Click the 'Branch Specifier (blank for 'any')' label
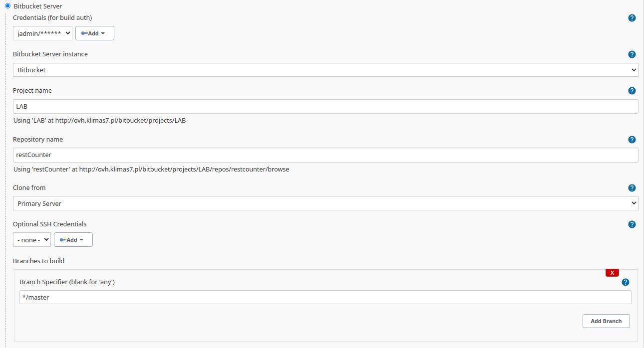Image resolution: width=644 pixels, height=348 pixels. coord(67,282)
